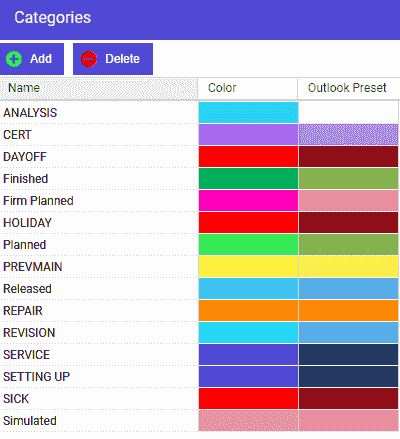Open the dark red Outlook Preset for DAYOFF

348,157
